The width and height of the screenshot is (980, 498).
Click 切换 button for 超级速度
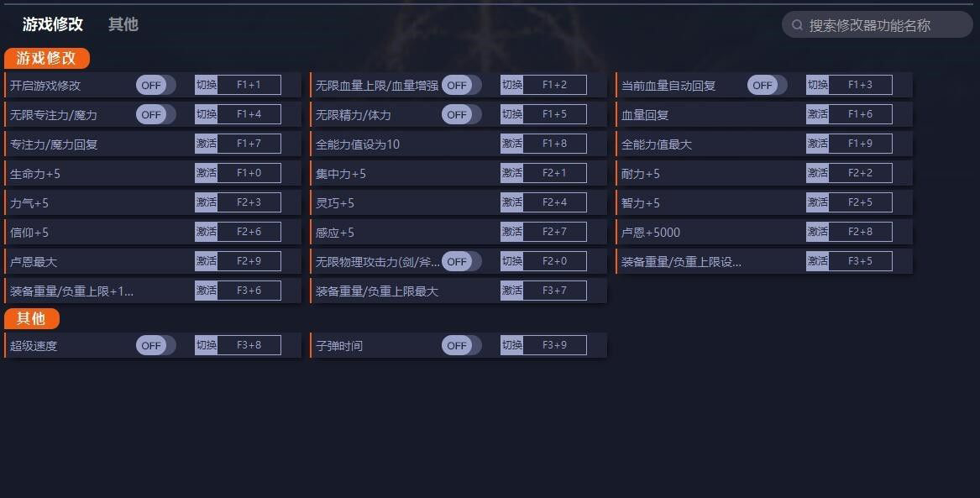pos(206,345)
